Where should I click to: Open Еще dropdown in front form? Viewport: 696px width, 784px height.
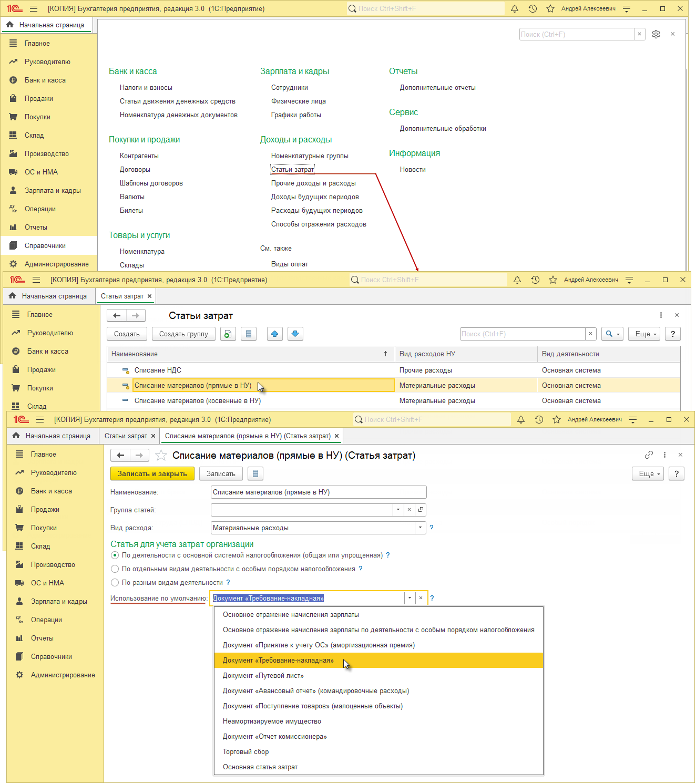(648, 473)
